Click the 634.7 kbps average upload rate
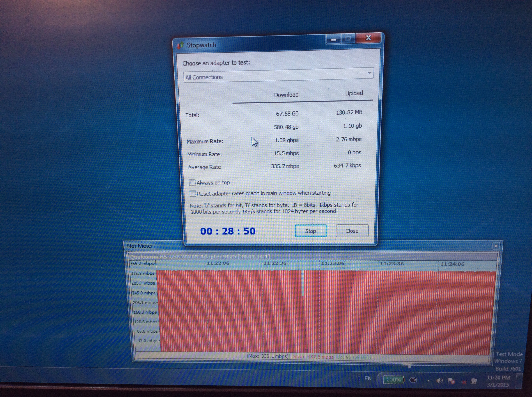 347,165
